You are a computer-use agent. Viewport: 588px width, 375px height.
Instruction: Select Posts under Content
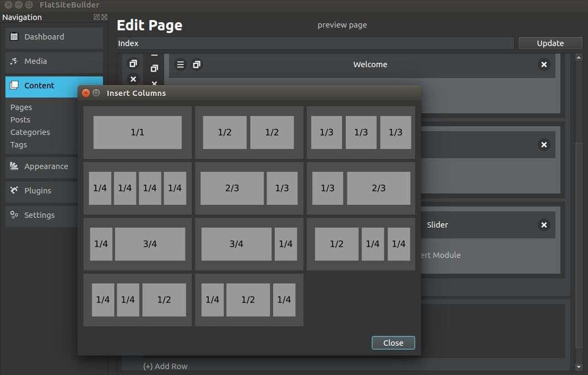(20, 119)
